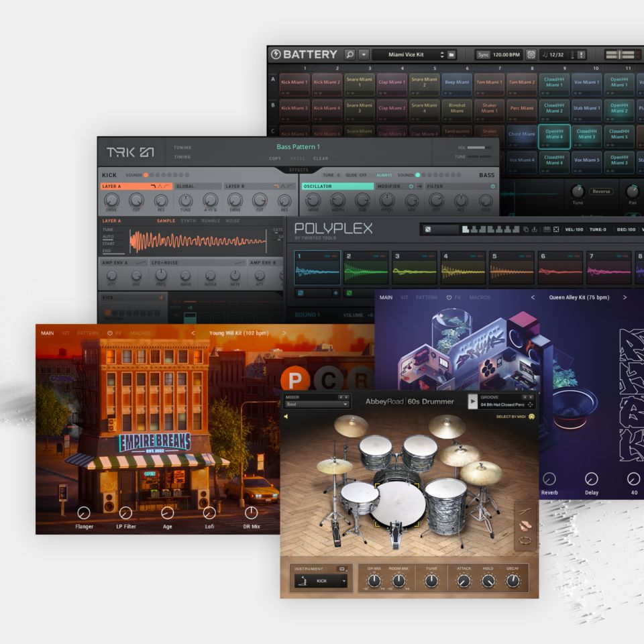
Task: Go to next kit after Queen Alley Kit
Action: click(625, 297)
